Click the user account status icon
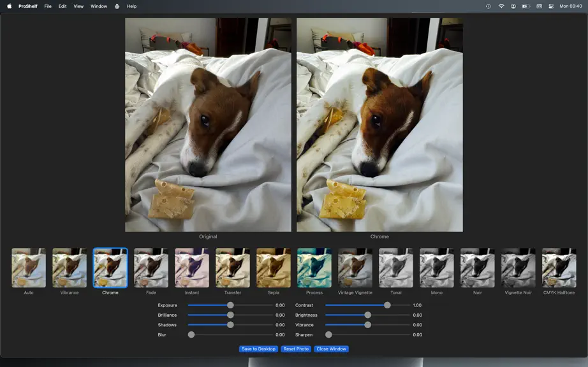This screenshot has height=367, width=588. point(513,6)
